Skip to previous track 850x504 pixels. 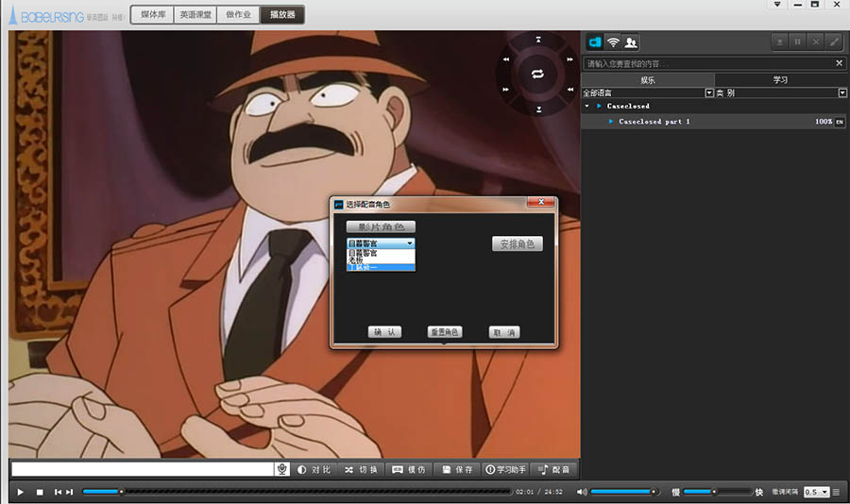[x=58, y=492]
